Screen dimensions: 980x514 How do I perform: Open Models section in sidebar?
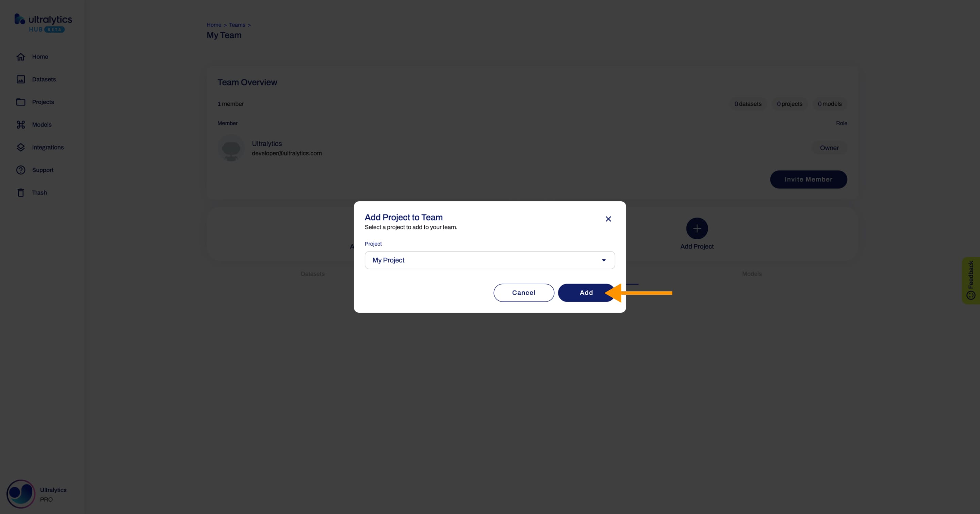42,124
